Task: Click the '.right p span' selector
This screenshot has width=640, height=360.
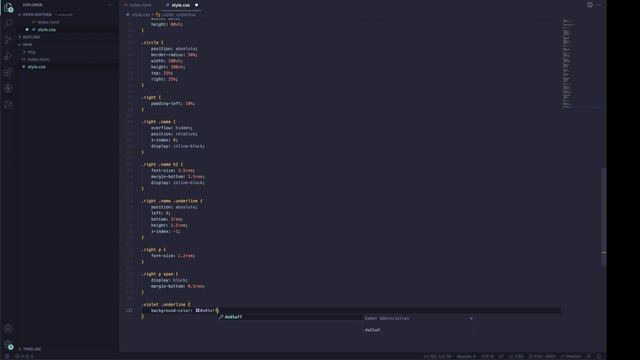Action: pyautogui.click(x=160, y=274)
